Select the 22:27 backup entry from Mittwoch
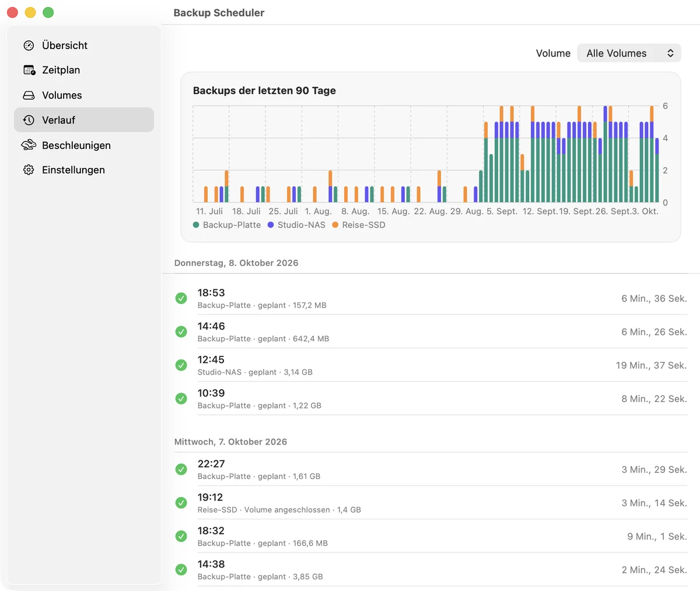This screenshot has height=591, width=700. [x=430, y=470]
